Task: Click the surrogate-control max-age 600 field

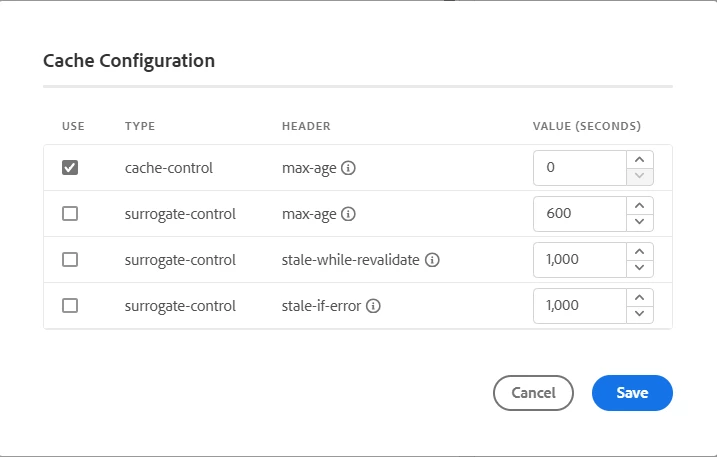Action: tap(580, 214)
